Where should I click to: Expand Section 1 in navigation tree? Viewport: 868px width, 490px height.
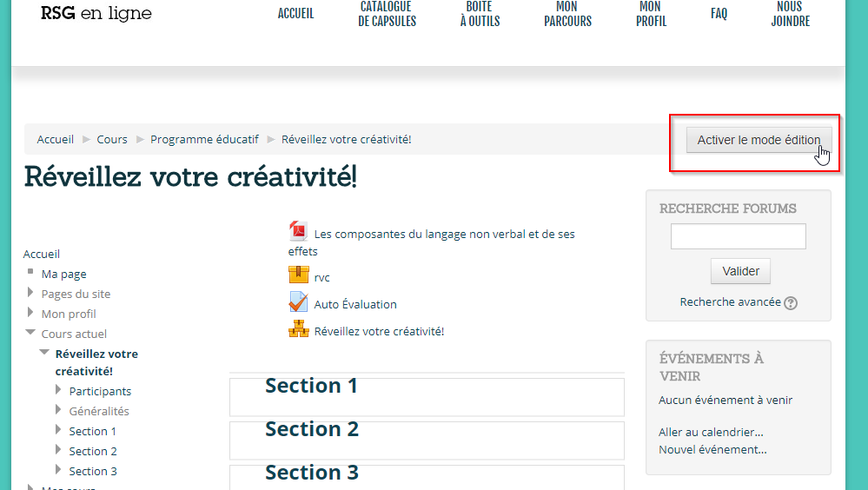pos(59,430)
